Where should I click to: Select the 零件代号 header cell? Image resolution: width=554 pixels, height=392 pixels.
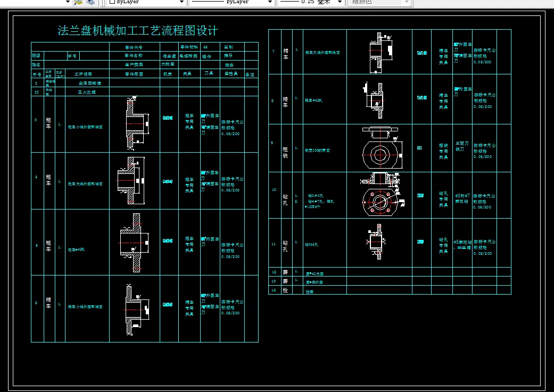coord(134,47)
